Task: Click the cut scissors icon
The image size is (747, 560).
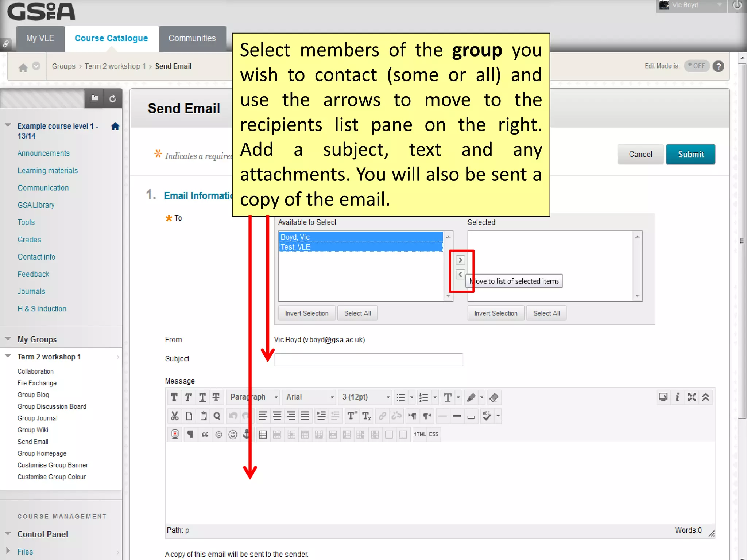Action: [175, 416]
